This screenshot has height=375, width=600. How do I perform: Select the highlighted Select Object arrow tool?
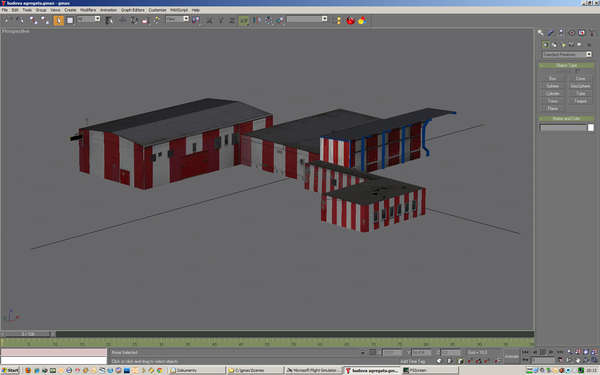tap(58, 20)
